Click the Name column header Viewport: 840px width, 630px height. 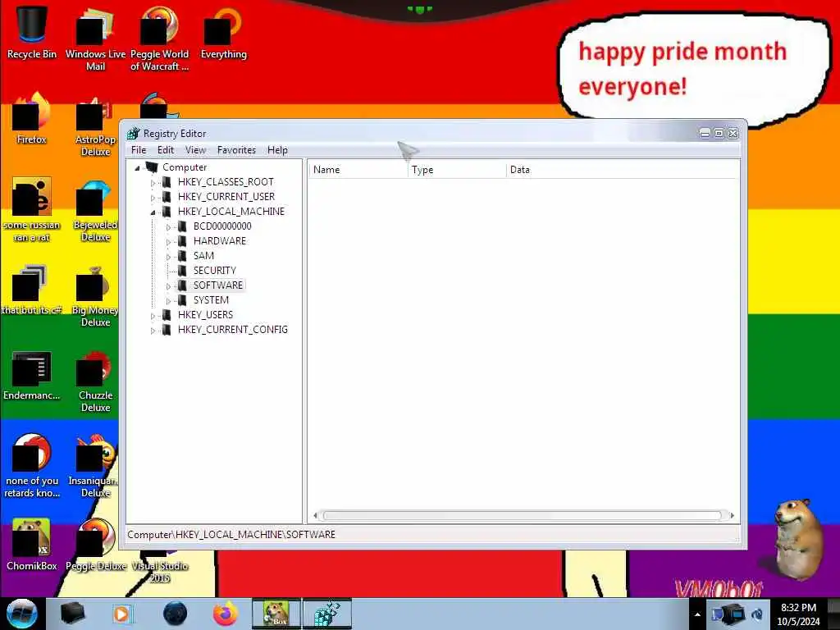click(358, 170)
